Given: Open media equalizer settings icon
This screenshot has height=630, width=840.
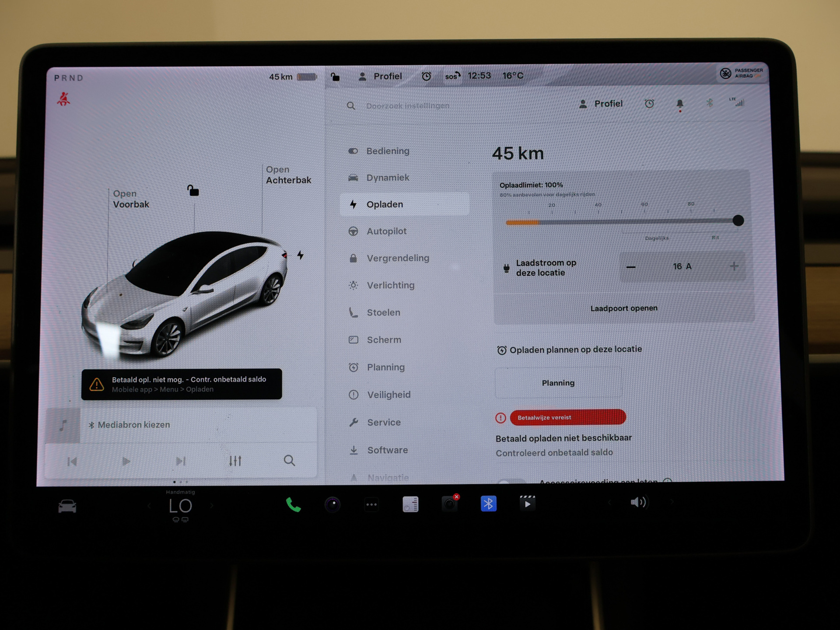Looking at the screenshot, I should (x=235, y=461).
